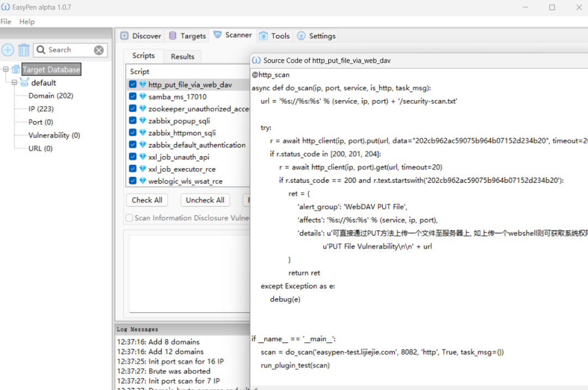Click the delete trash can icon
Viewport: 588px width, 390px height.
(x=23, y=50)
